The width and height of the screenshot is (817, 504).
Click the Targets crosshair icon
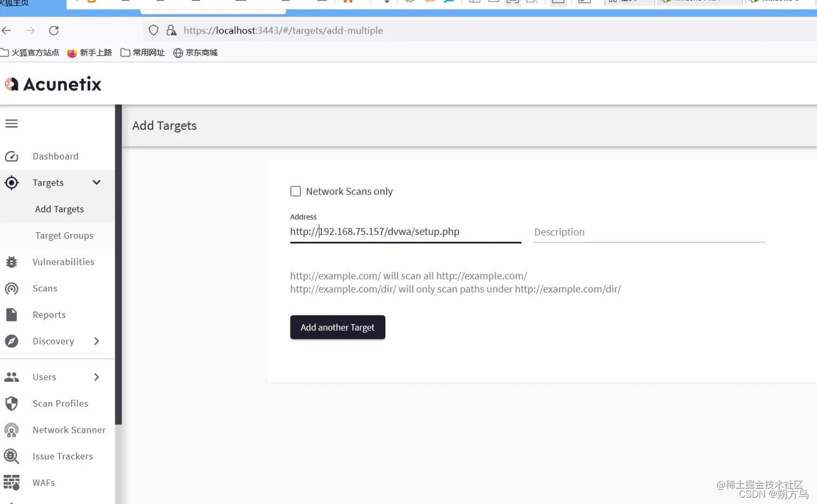pos(11,183)
